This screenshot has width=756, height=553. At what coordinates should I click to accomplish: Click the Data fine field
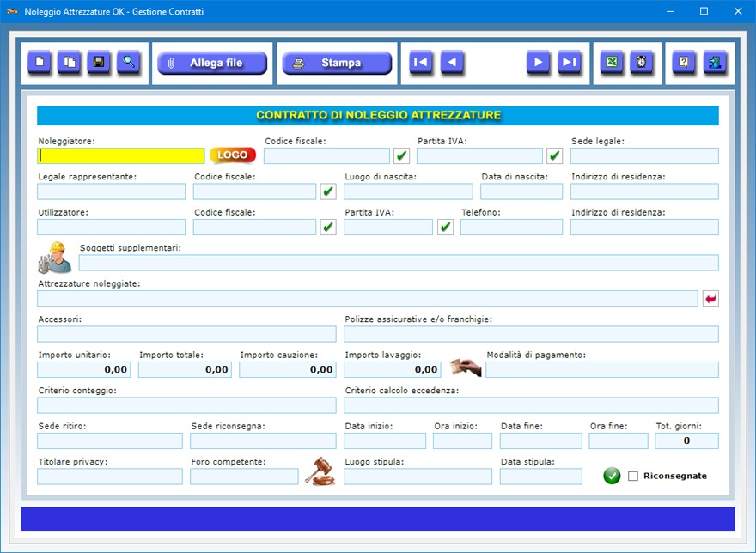(541, 441)
